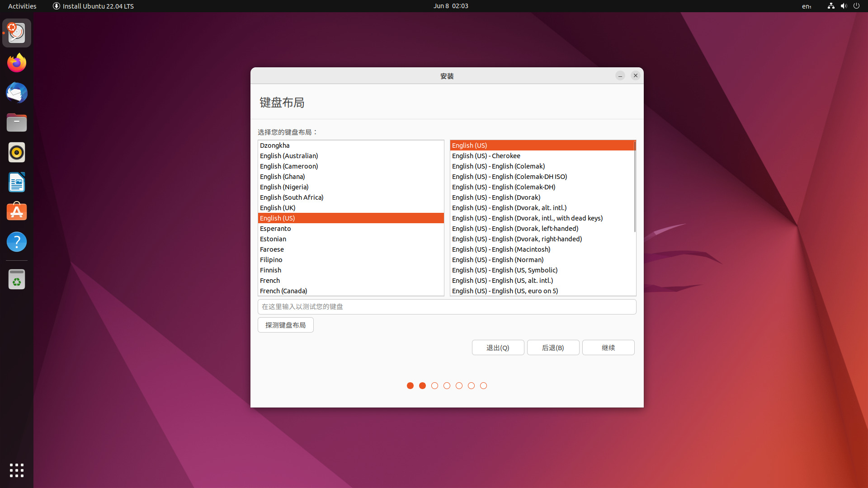Select English (US) - Cherokee variant
This screenshot has width=868, height=488.
coord(486,155)
